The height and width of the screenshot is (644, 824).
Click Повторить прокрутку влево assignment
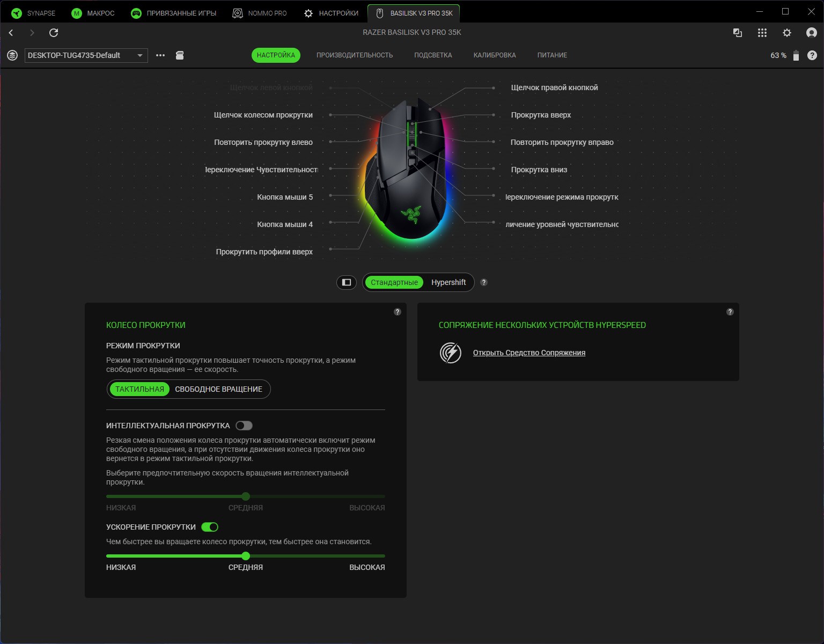click(263, 142)
